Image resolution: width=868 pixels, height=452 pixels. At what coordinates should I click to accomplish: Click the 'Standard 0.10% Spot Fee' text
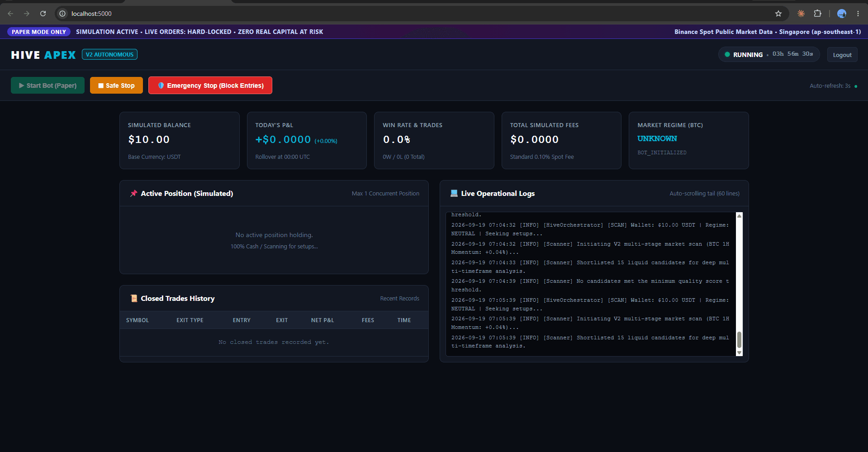tap(542, 157)
